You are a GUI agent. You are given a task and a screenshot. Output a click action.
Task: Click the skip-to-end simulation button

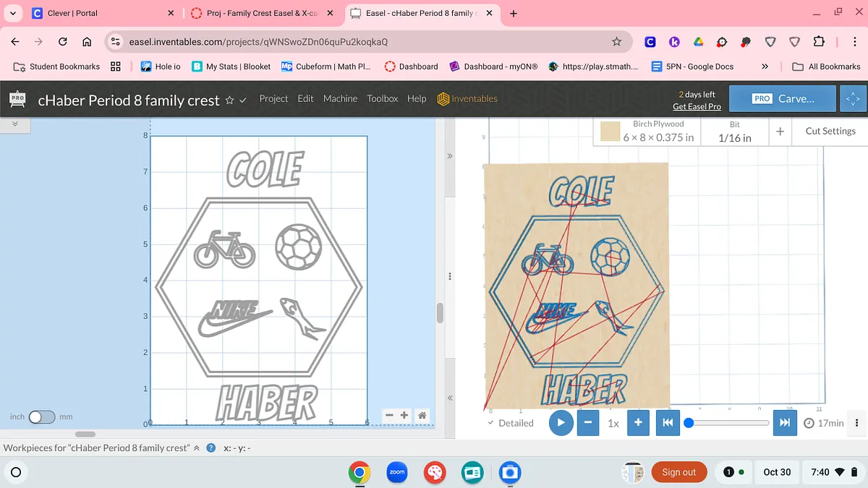click(783, 423)
